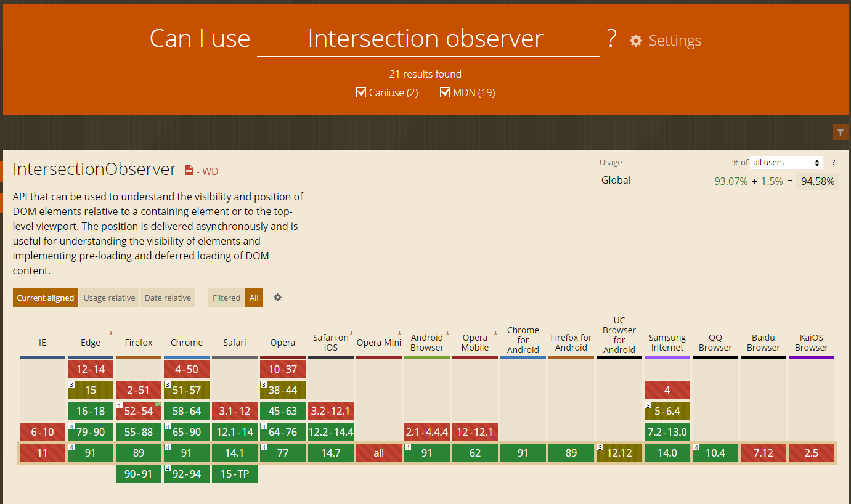Screen dimensions: 851x504
Task: Click the Intersection observer search field
Action: [x=428, y=38]
